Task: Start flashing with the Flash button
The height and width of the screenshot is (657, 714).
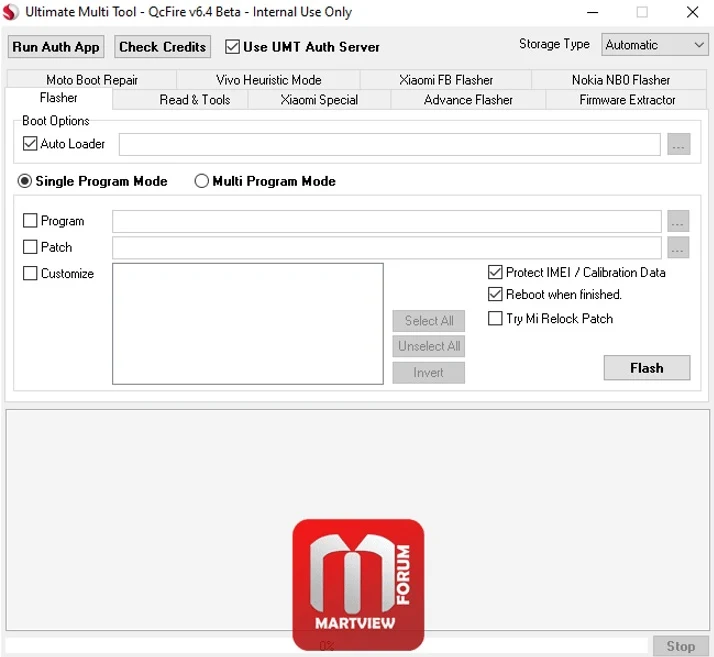Action: coord(647,368)
